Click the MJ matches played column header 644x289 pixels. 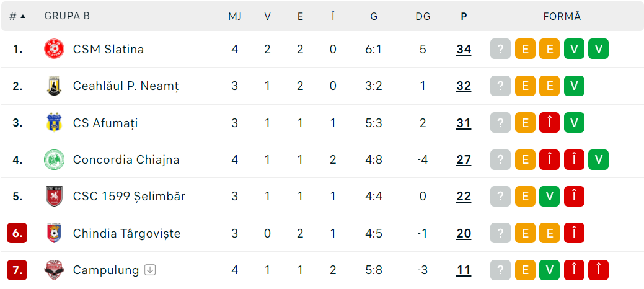pyautogui.click(x=235, y=16)
